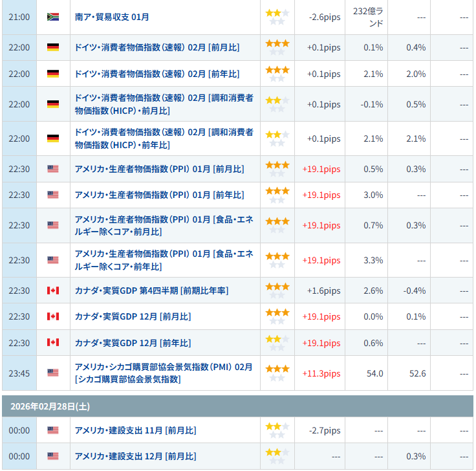
Task: Open カナダ・実質GDP 12月 [前月比] link
Action: 133,316
